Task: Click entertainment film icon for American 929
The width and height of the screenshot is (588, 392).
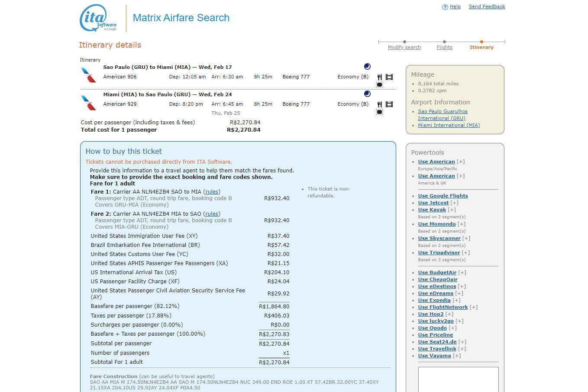Action: tap(389, 104)
